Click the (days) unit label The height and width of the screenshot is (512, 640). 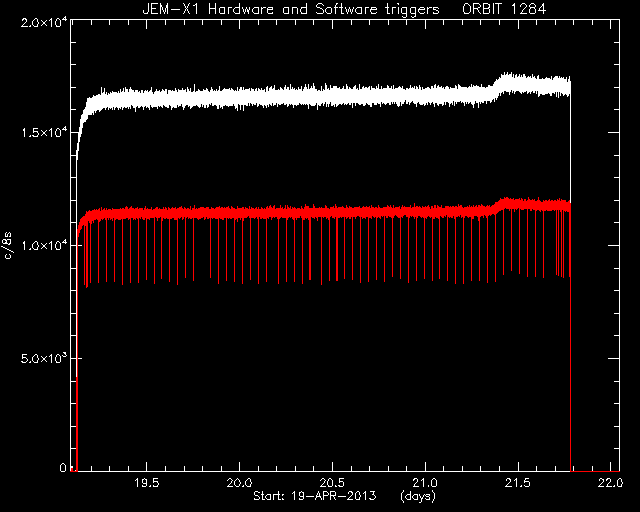[418, 496]
